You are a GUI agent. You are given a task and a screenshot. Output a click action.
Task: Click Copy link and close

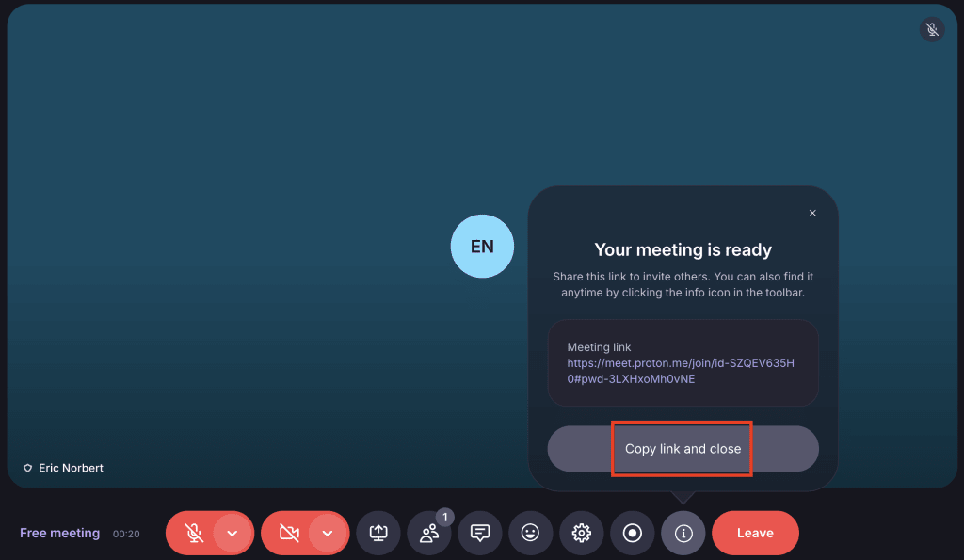tap(682, 449)
